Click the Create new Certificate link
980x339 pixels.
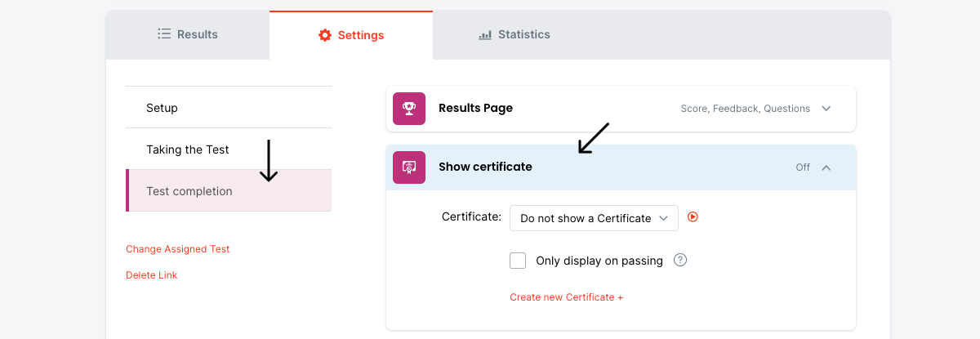(566, 297)
